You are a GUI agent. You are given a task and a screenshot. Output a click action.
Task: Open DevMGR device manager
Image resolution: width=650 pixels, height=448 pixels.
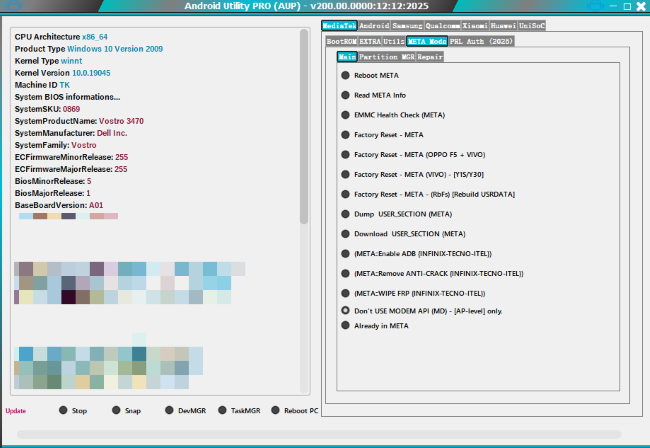pyautogui.click(x=185, y=410)
